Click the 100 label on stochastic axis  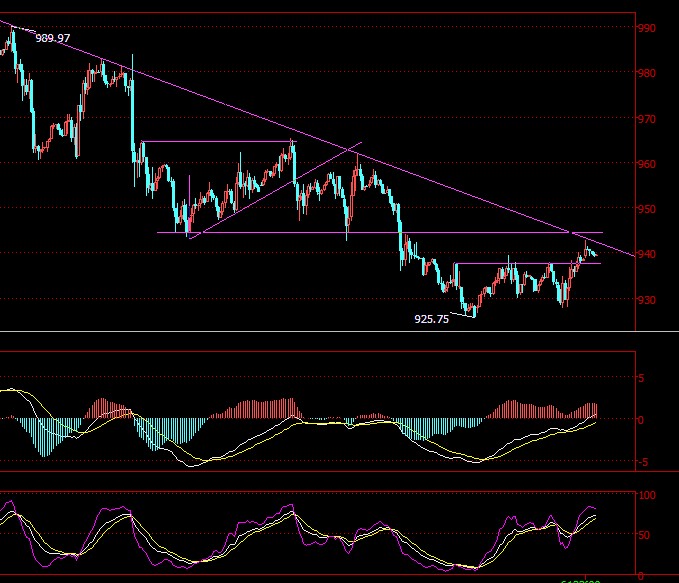click(x=647, y=496)
